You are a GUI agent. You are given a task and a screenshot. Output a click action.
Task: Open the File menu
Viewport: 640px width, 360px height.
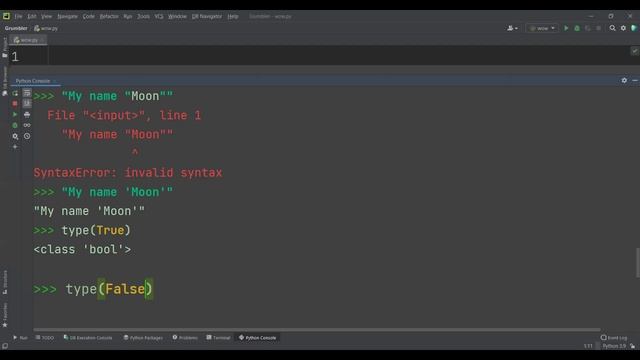[x=18, y=16]
